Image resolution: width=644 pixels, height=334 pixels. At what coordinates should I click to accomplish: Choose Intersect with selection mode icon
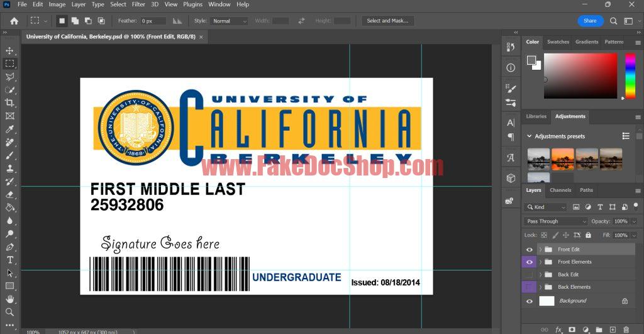click(x=101, y=21)
